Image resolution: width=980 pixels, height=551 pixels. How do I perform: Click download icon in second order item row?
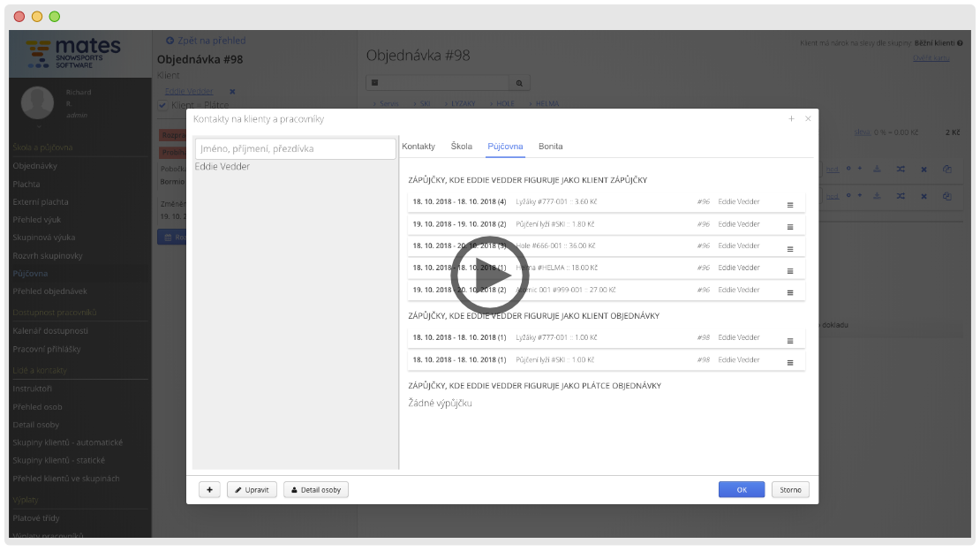[877, 196]
